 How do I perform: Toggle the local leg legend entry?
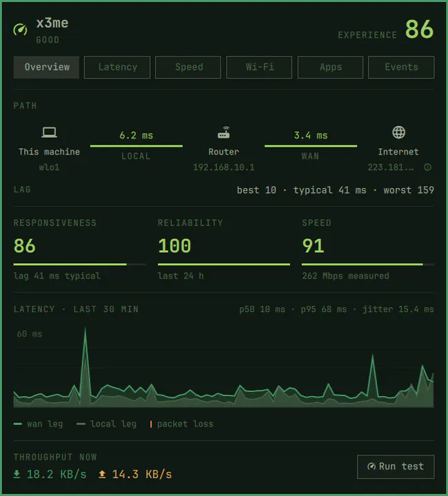pos(107,424)
